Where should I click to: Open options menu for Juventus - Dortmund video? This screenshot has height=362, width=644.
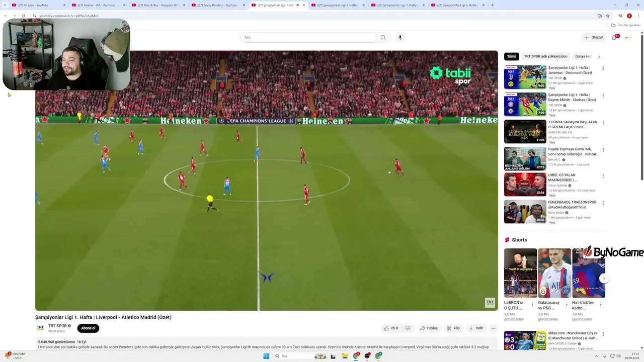[x=603, y=68]
